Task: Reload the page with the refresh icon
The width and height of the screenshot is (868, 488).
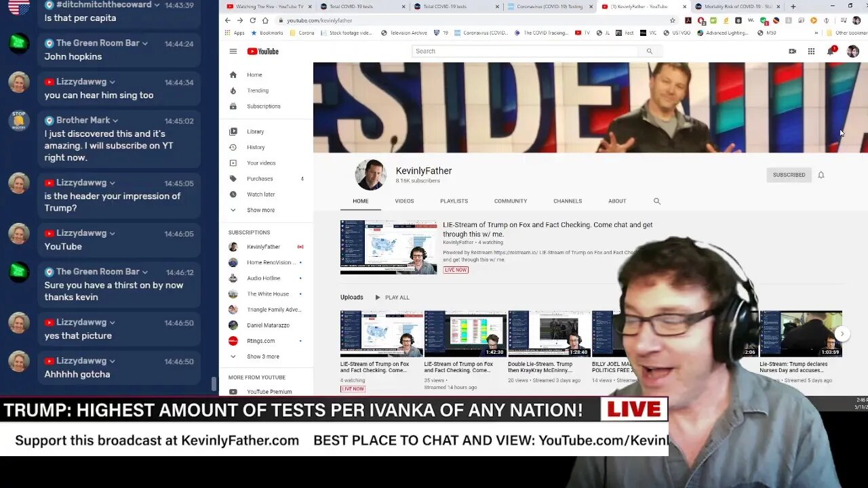Action: pos(253,20)
